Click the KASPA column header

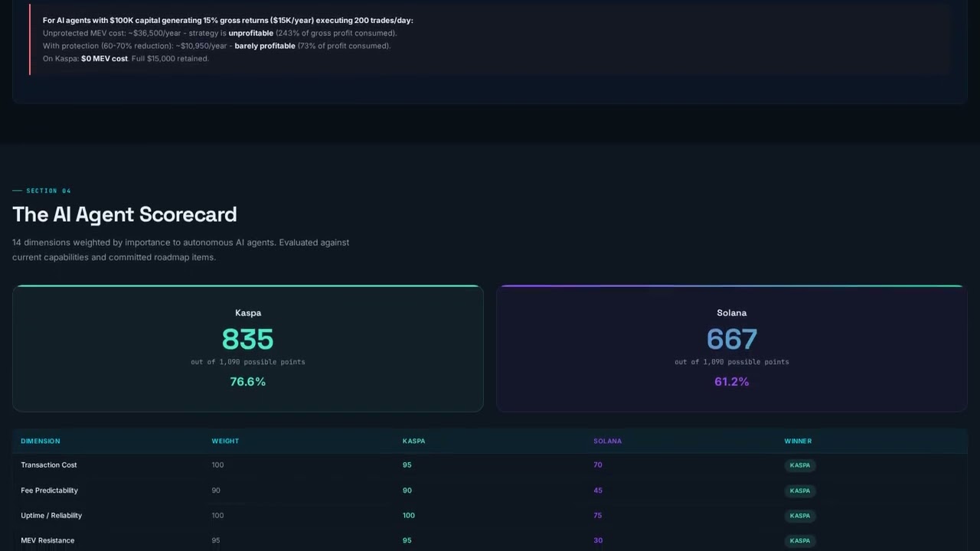coord(413,441)
